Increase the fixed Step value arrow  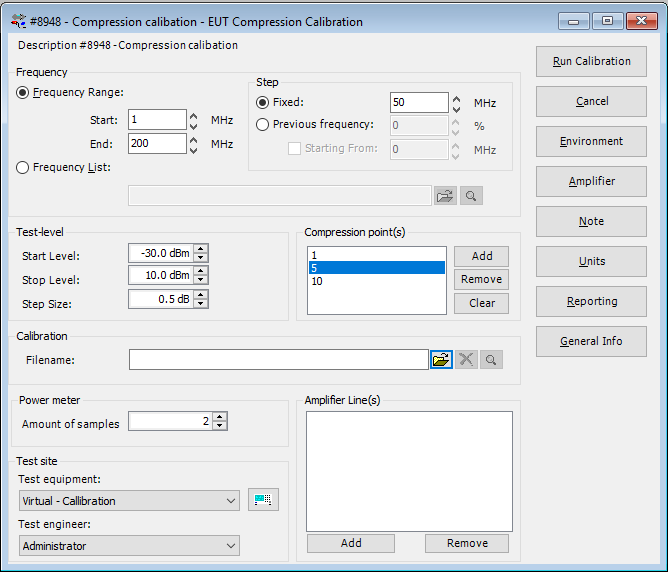(x=456, y=98)
